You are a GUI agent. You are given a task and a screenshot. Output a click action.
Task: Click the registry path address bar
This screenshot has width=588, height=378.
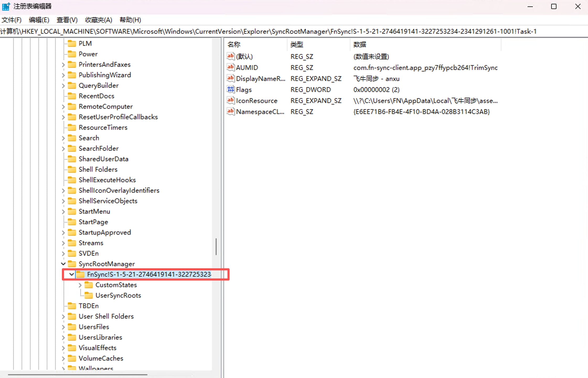coord(294,31)
